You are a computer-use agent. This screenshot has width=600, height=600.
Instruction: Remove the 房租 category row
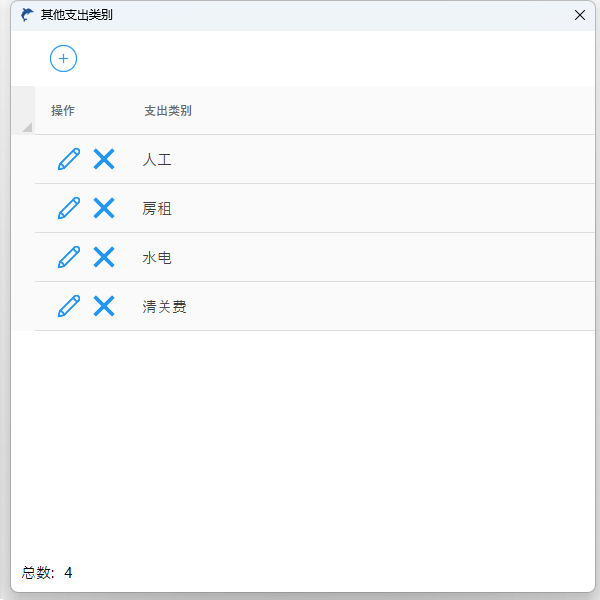(104, 208)
